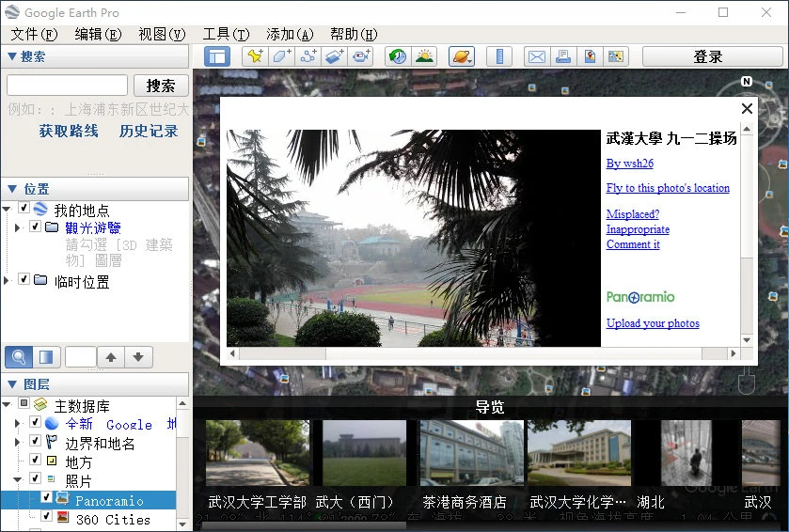This screenshot has height=532, width=789.
Task: Collapse the 搜索 panel header
Action: point(11,56)
